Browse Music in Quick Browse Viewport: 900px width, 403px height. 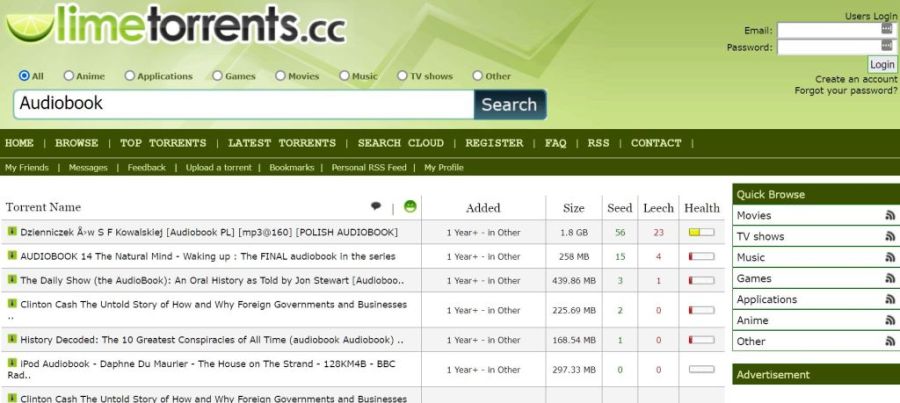tap(751, 258)
